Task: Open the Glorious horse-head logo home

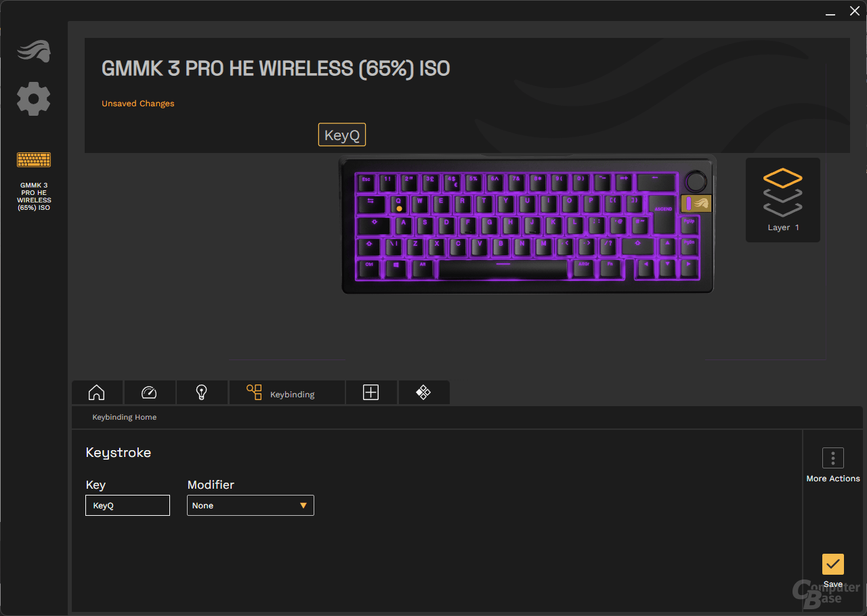Action: tap(34, 51)
